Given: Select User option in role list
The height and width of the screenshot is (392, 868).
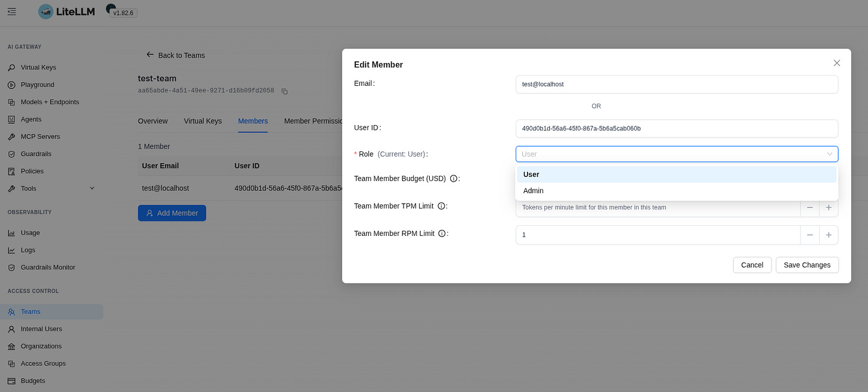Looking at the screenshot, I should [677, 175].
